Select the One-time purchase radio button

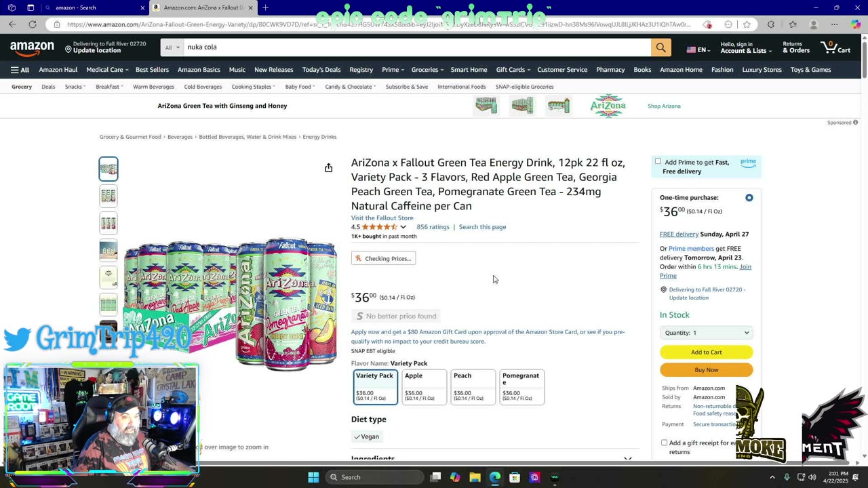pos(749,198)
